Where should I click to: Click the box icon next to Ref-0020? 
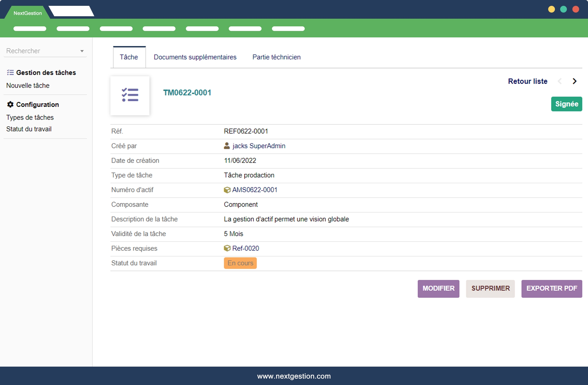(x=227, y=248)
